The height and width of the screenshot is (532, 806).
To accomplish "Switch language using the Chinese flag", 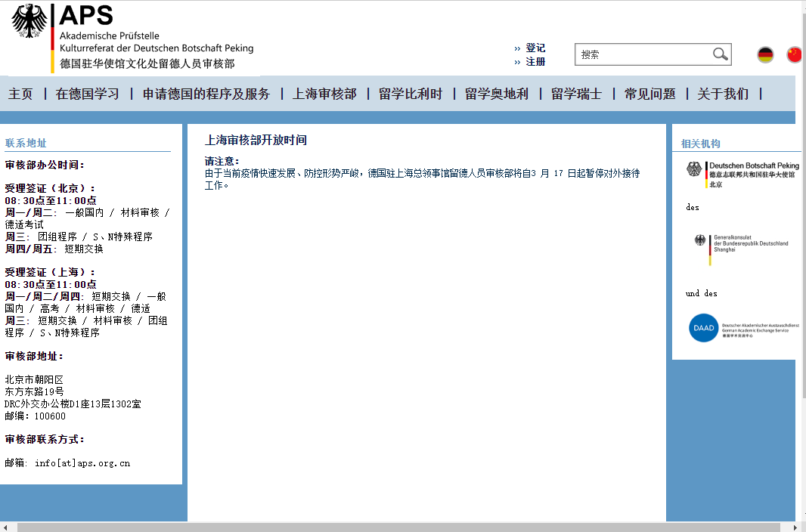I will 794,54.
